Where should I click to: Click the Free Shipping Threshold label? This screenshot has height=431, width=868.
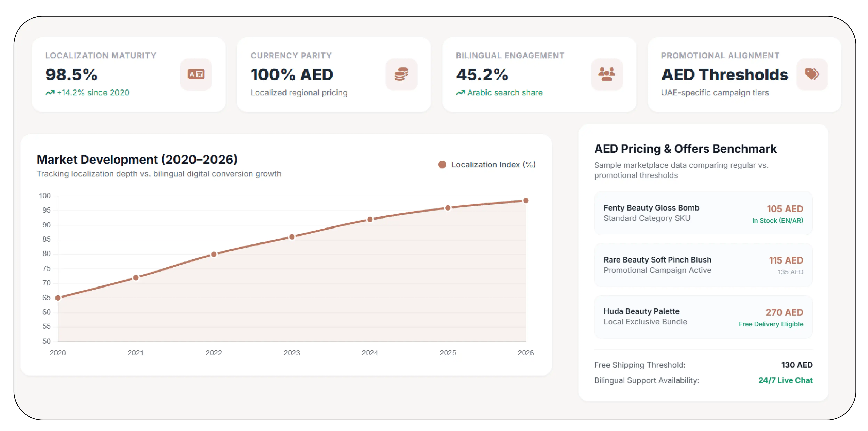(640, 365)
